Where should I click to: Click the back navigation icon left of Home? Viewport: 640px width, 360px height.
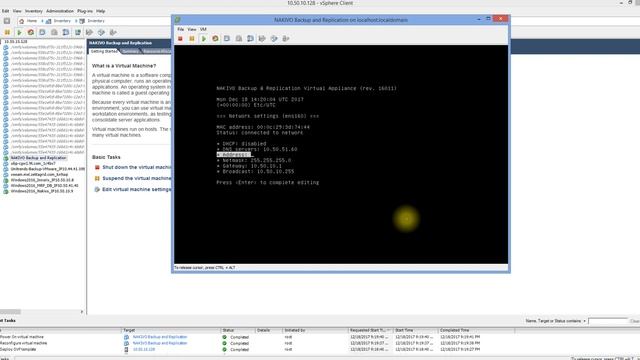click(7, 21)
